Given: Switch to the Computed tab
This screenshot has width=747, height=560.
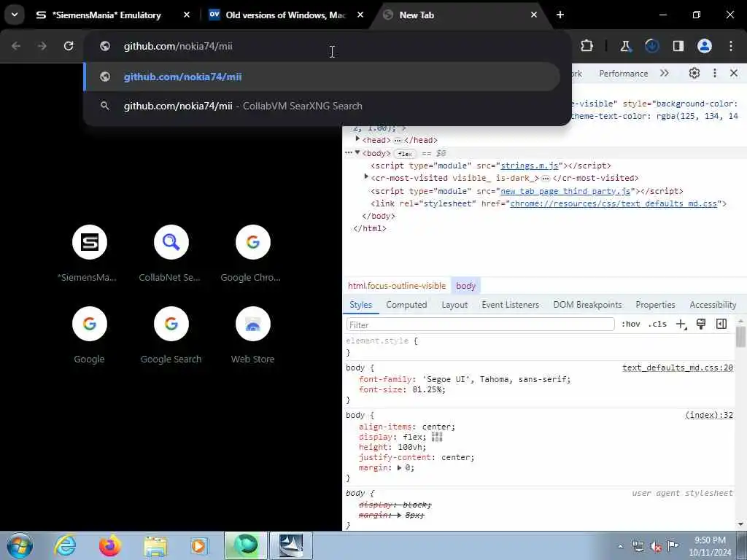Looking at the screenshot, I should coord(406,305).
